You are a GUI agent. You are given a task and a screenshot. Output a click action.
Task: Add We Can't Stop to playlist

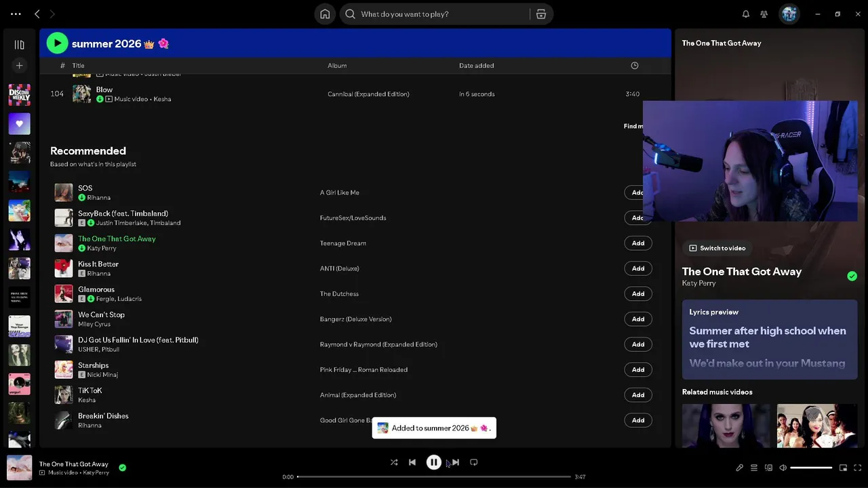(x=637, y=319)
